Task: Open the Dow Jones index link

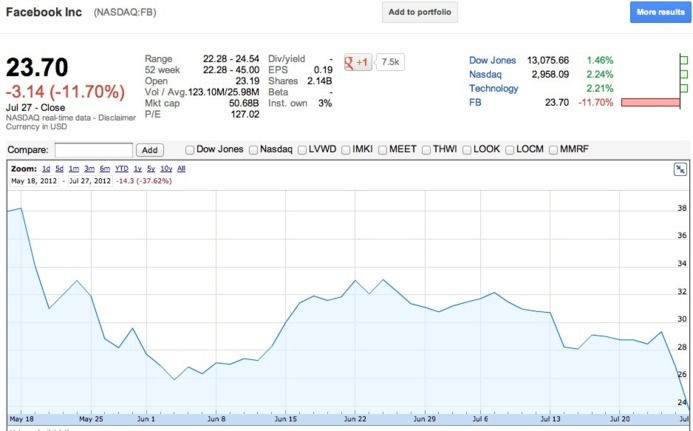Action: point(492,61)
